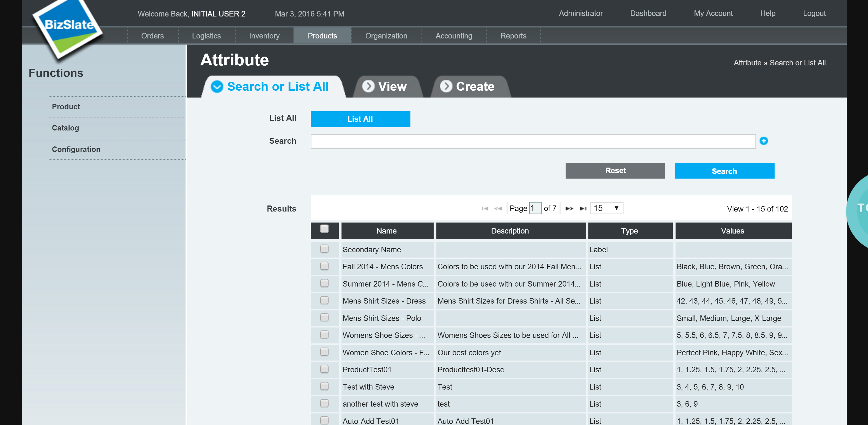Expand the Configuration function in sidebar
Image resolution: width=868 pixels, height=425 pixels.
76,149
